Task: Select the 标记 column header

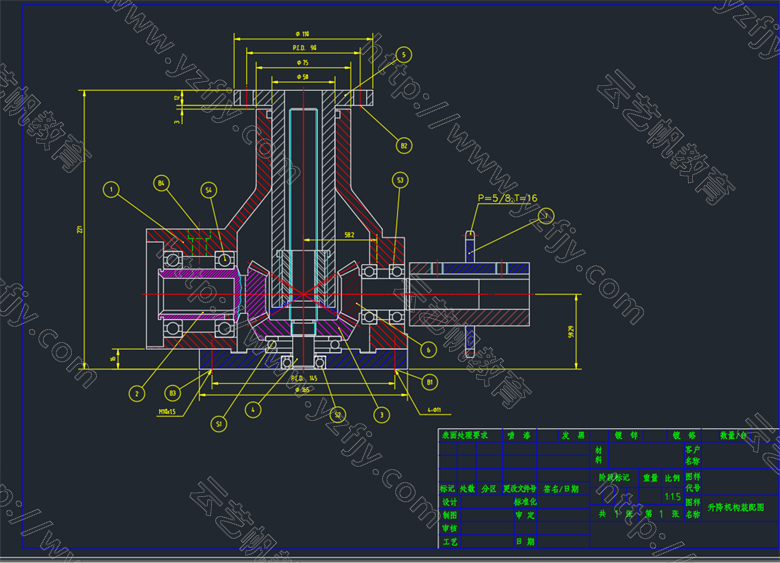Action: [447, 489]
